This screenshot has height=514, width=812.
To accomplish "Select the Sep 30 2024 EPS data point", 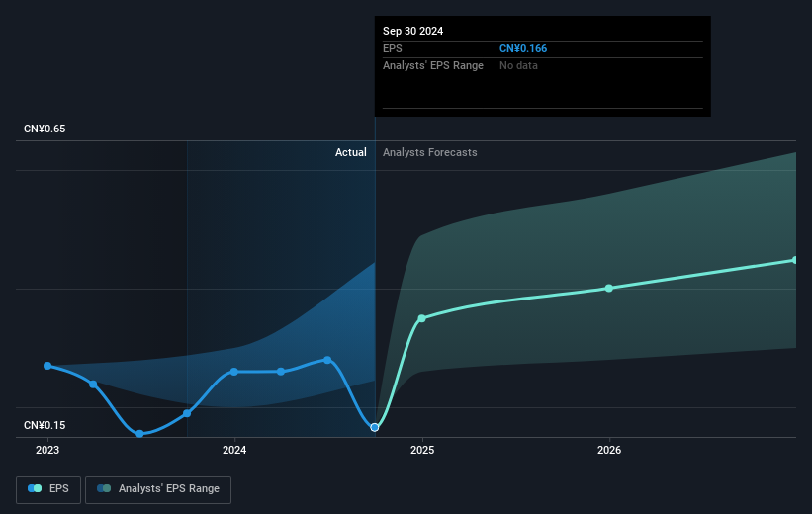I will point(375,428).
